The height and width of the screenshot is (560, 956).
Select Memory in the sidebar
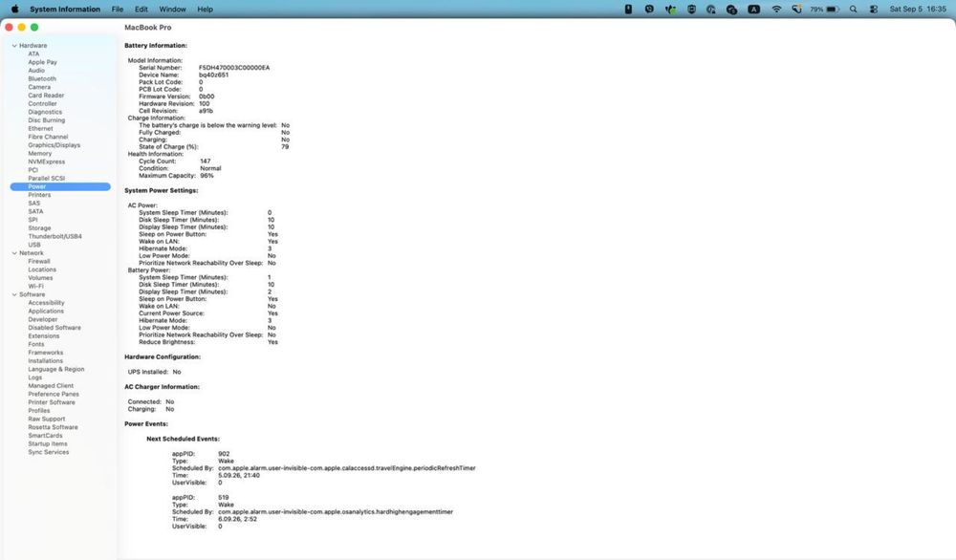(x=39, y=154)
